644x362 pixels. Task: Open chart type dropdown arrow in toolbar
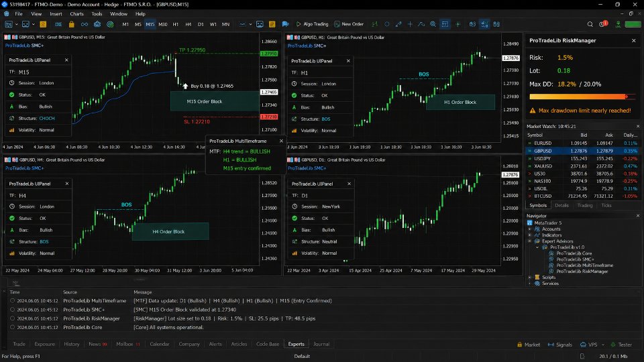point(250,24)
